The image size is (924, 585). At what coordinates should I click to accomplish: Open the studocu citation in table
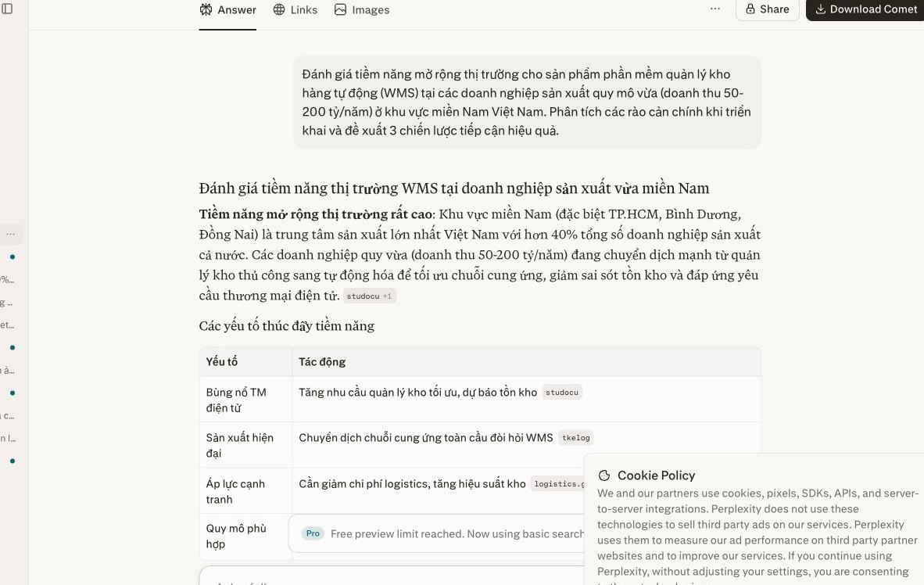click(x=561, y=392)
